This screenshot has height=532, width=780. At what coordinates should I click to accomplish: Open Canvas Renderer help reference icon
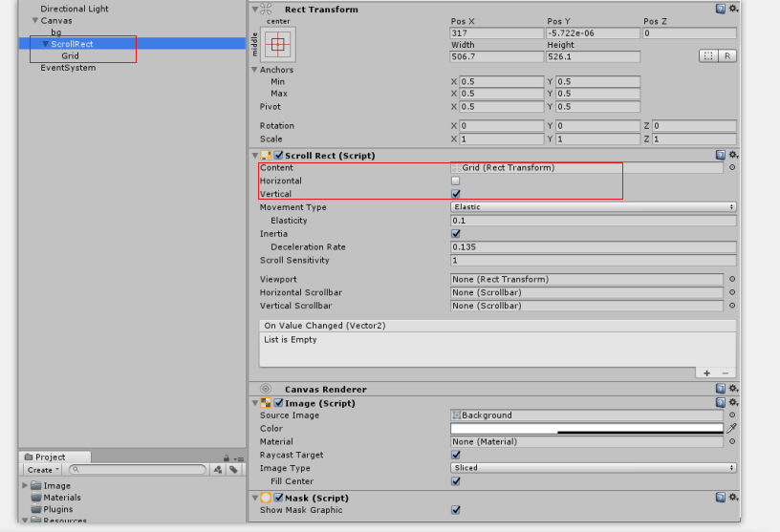[x=720, y=389]
